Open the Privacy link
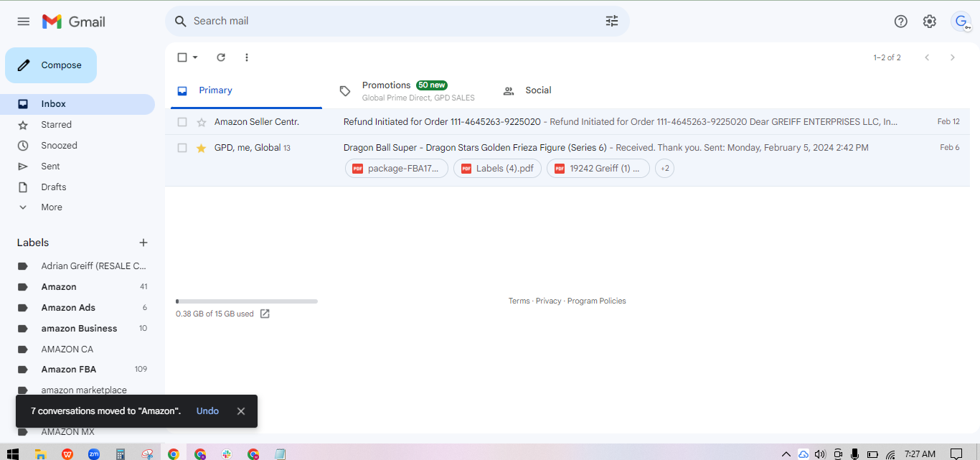Screen dimensions: 980x460 click(548, 301)
